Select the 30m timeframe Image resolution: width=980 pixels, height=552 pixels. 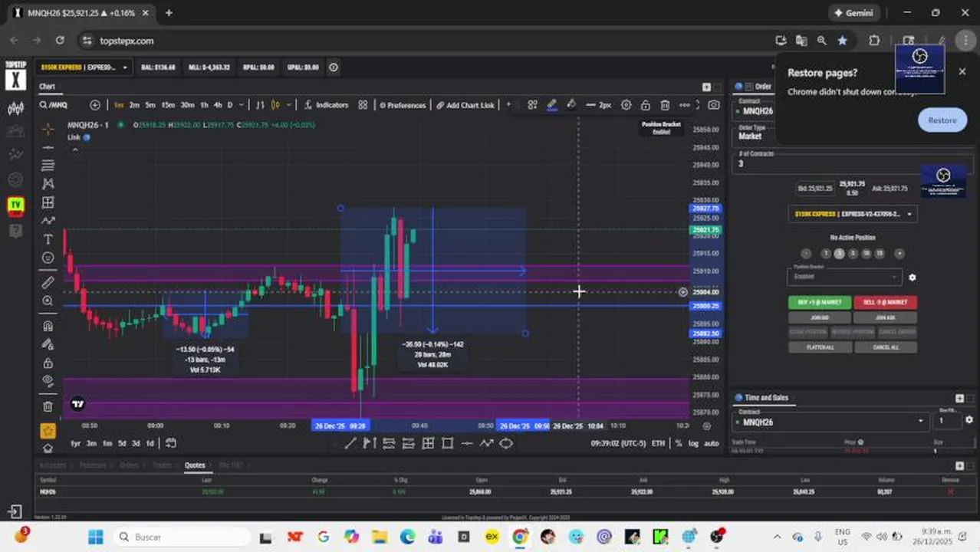187,105
